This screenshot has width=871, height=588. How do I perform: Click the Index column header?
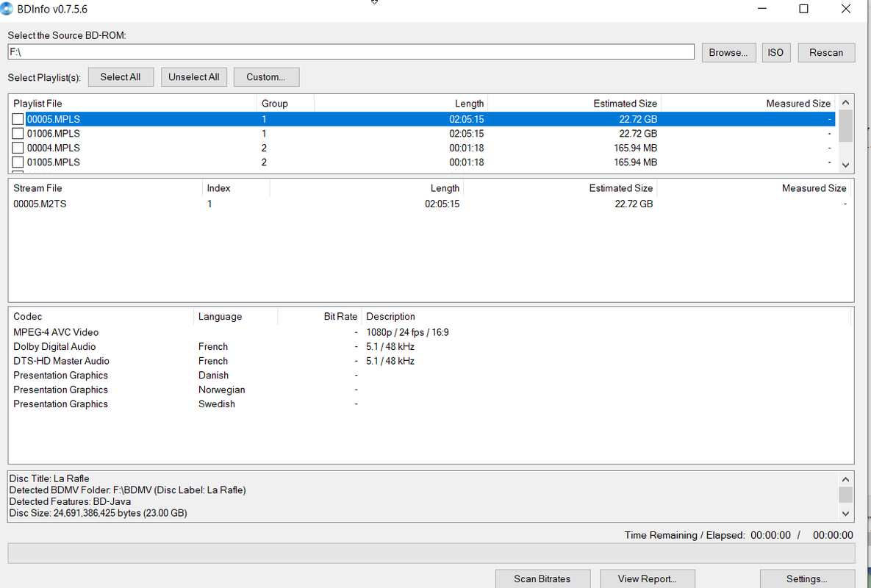pyautogui.click(x=236, y=188)
